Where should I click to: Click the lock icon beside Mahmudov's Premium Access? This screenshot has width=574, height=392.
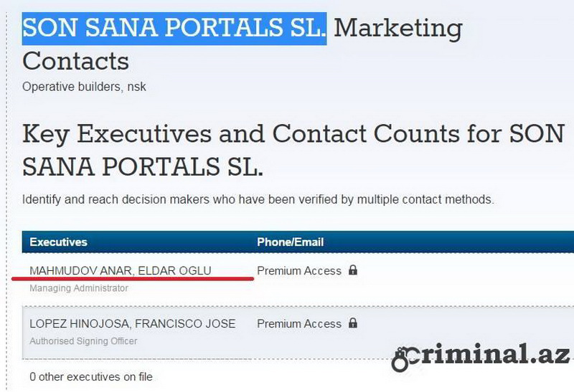353,270
